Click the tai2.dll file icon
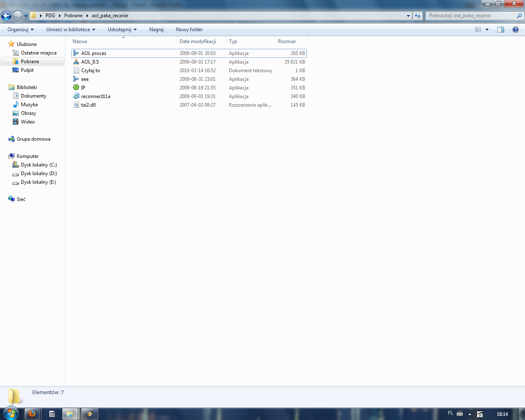 click(x=76, y=105)
